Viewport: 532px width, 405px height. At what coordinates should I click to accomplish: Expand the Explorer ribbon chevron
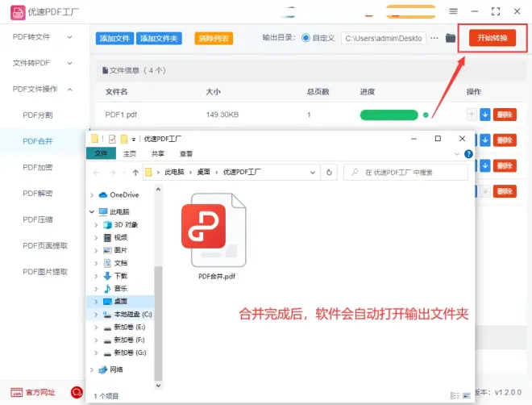[457, 154]
